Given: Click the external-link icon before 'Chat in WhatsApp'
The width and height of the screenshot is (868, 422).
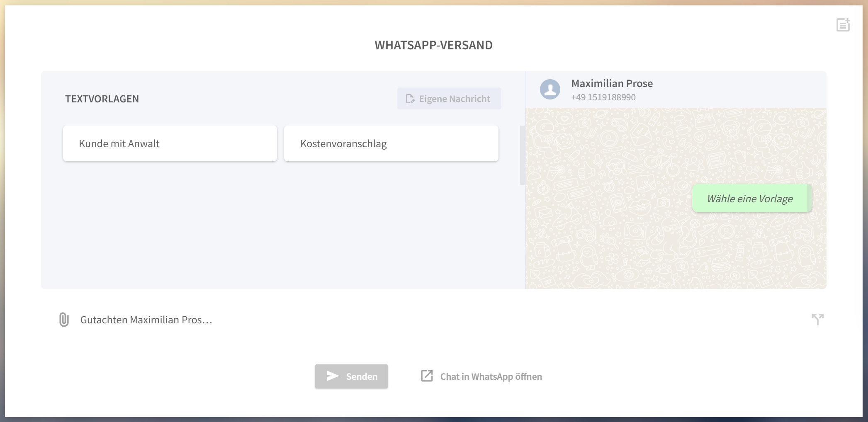Looking at the screenshot, I should (427, 376).
